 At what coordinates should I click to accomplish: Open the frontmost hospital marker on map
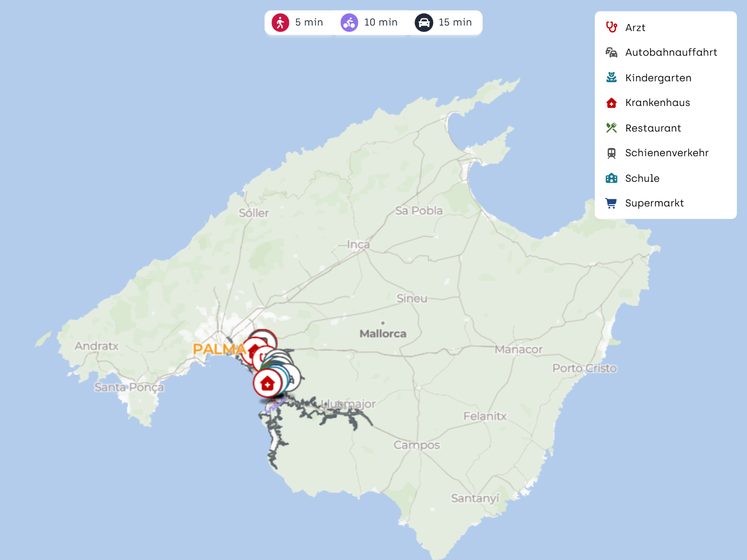tap(267, 384)
